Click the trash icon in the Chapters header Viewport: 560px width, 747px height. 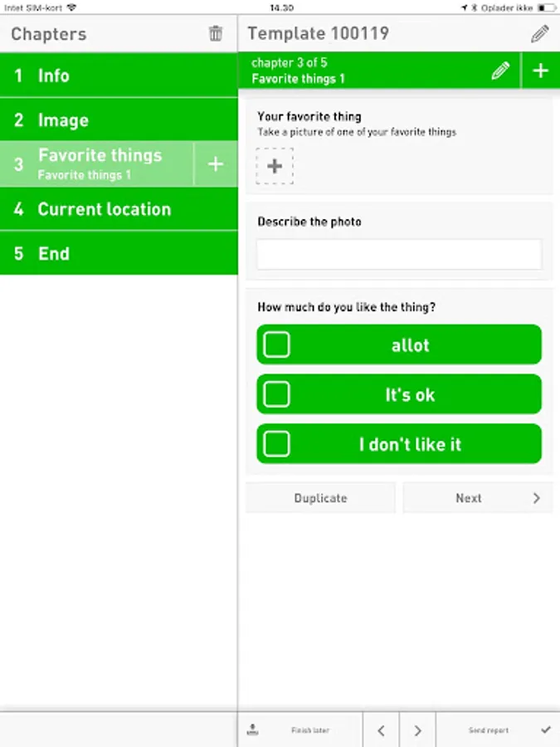216,34
